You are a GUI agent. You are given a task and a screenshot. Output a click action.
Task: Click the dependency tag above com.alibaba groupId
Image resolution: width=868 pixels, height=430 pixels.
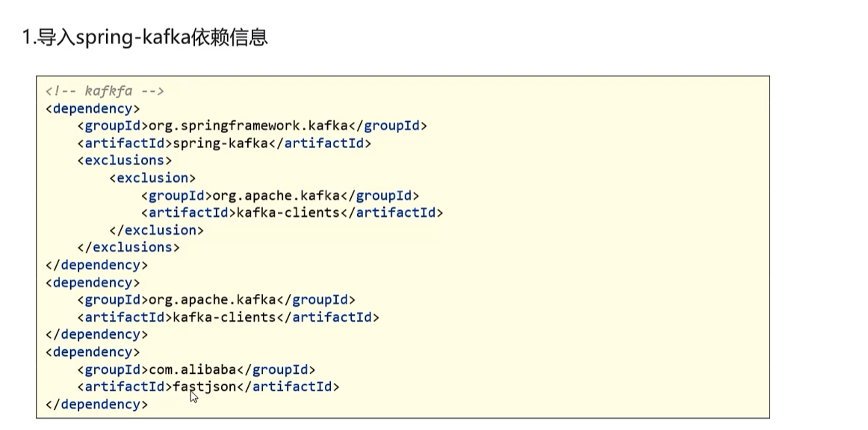93,352
